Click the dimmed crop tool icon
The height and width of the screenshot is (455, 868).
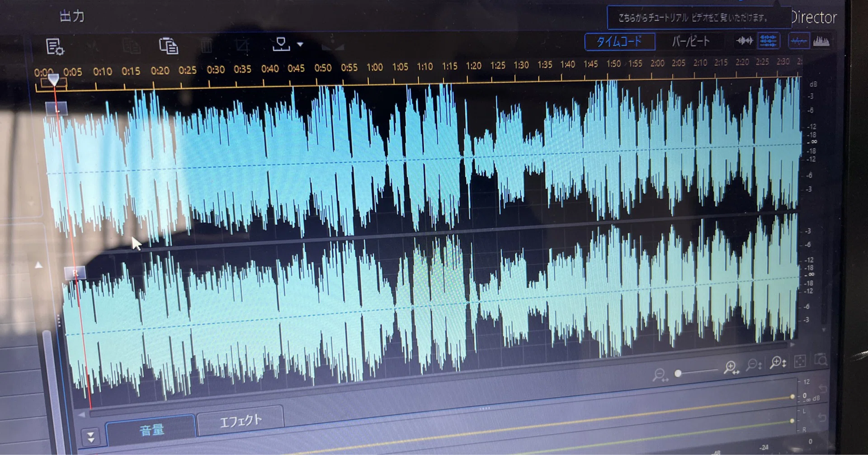coord(242,45)
